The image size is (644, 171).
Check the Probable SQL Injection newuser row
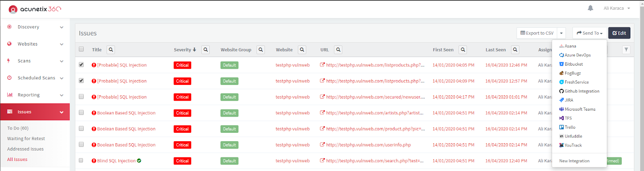(x=81, y=97)
